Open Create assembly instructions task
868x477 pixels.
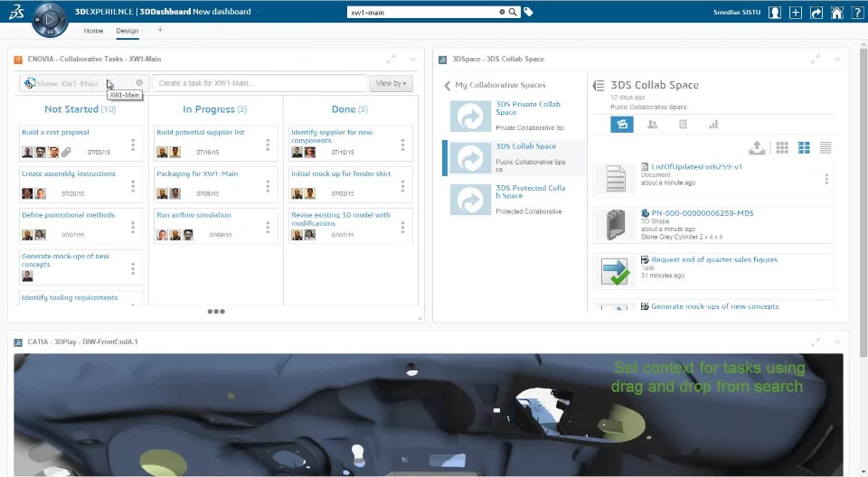point(69,173)
